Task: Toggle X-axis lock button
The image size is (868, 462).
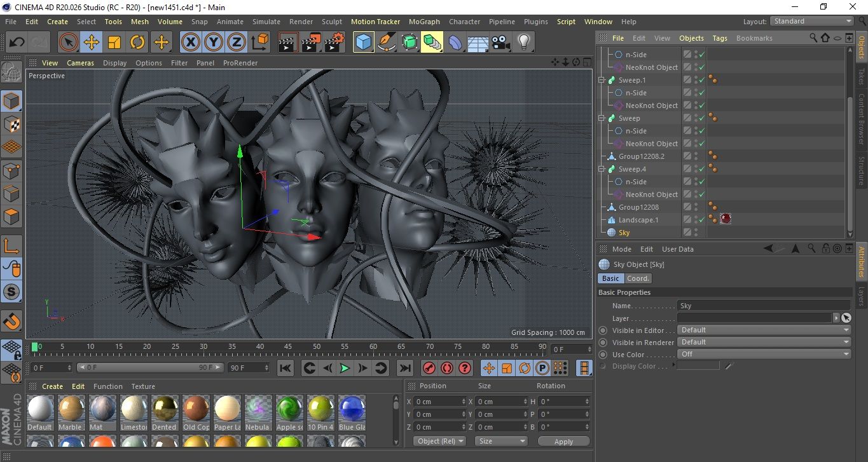Action: pos(190,43)
